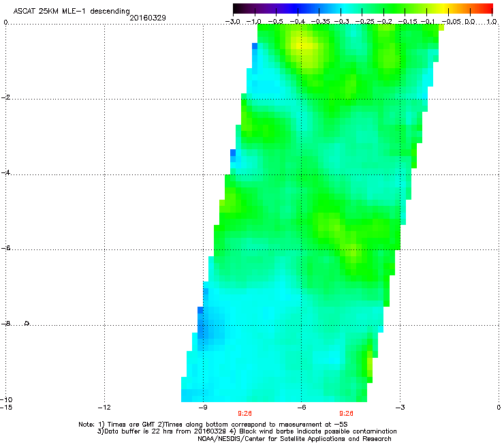Click the -1.0 color scale label
The image size is (504, 443).
(254, 22)
